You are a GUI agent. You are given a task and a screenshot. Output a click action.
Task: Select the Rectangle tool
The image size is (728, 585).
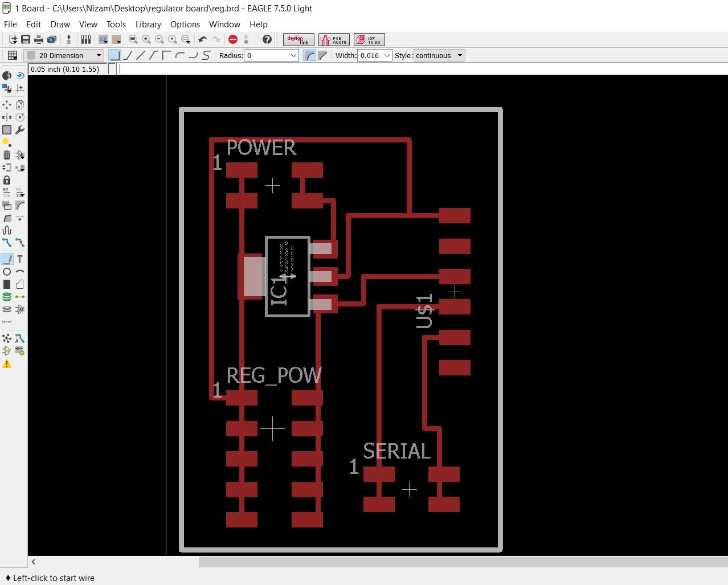pyautogui.click(x=7, y=284)
